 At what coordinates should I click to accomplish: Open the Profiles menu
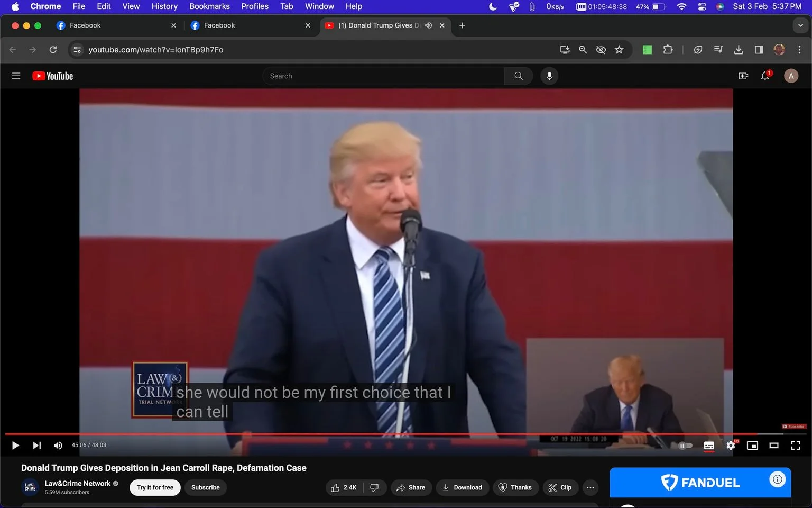255,6
